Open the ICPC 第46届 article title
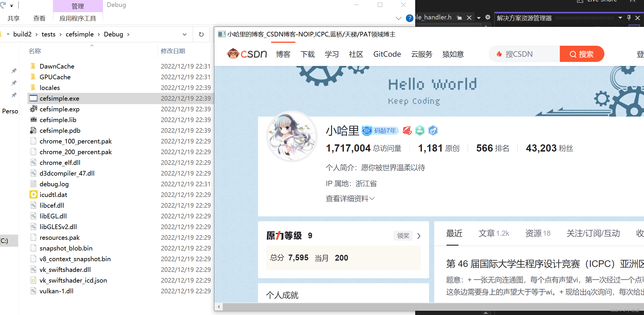Screen dimensions: 644x315 (545, 264)
